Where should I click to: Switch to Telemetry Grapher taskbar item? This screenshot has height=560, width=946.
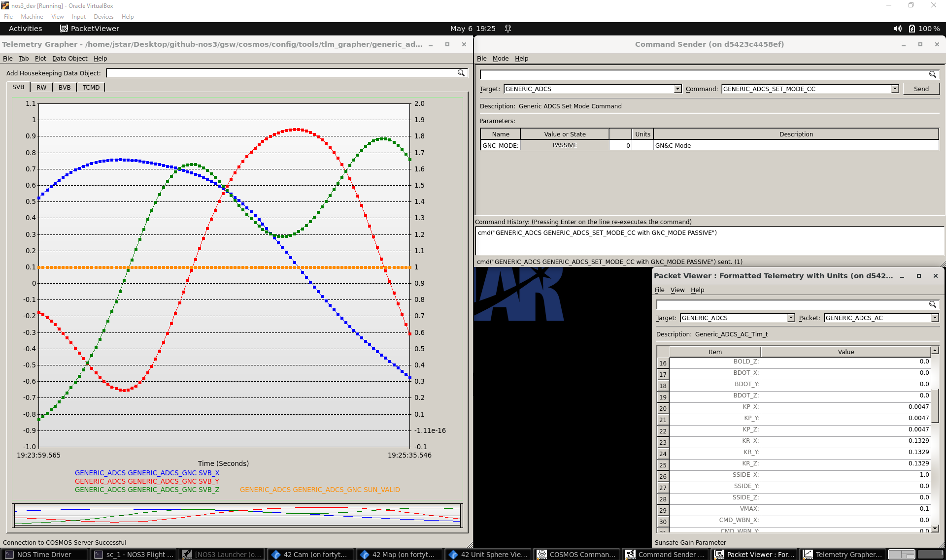(842, 555)
